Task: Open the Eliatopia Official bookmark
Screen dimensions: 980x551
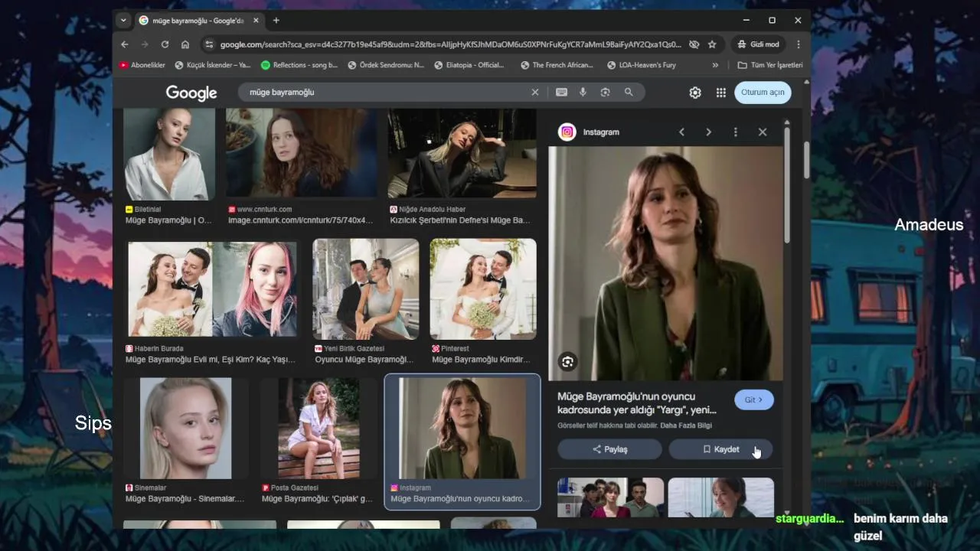Action: point(469,65)
